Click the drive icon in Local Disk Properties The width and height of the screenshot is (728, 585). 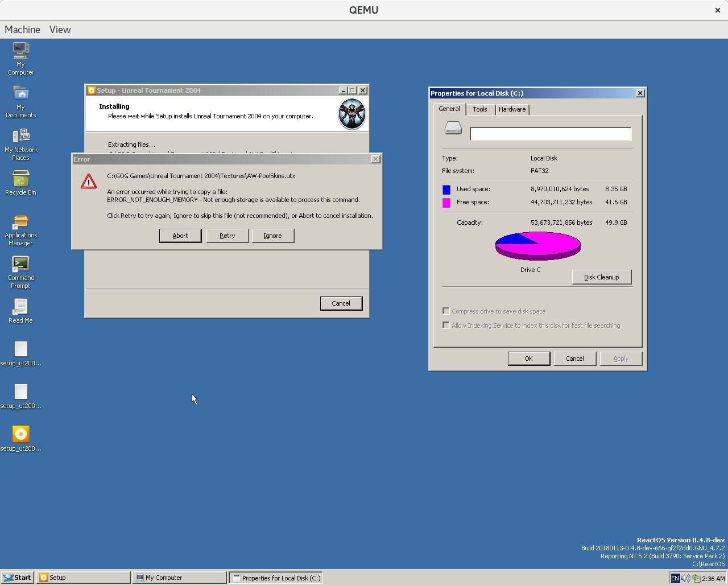coord(453,128)
